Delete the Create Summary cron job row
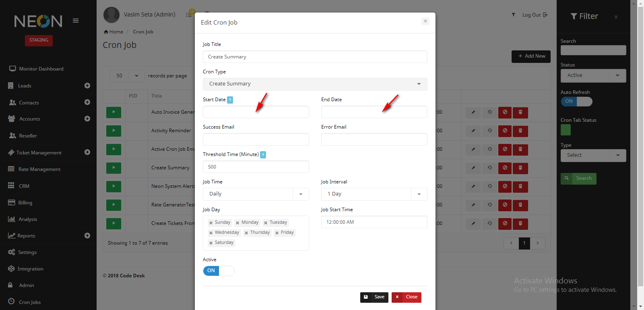 point(520,168)
